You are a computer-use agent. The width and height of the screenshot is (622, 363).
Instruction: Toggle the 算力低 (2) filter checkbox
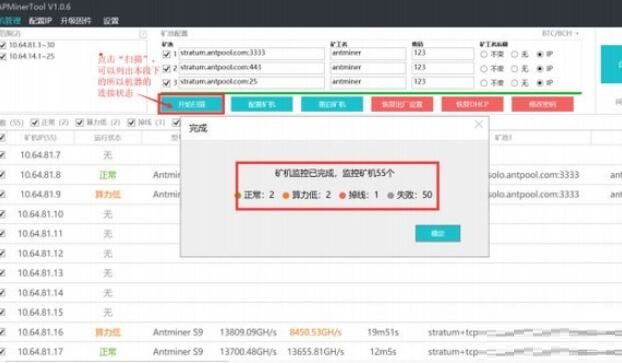(80, 123)
